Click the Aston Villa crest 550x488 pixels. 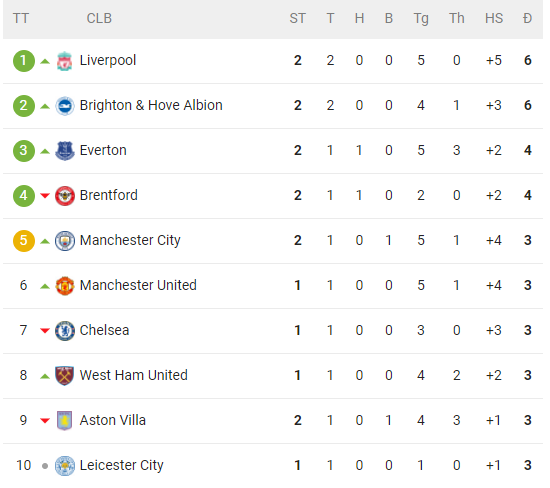click(x=65, y=421)
